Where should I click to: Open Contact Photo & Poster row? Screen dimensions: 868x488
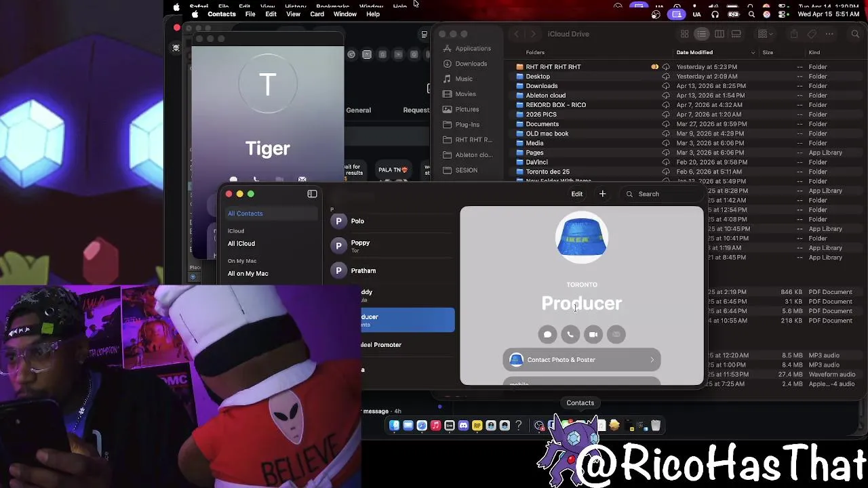582,360
